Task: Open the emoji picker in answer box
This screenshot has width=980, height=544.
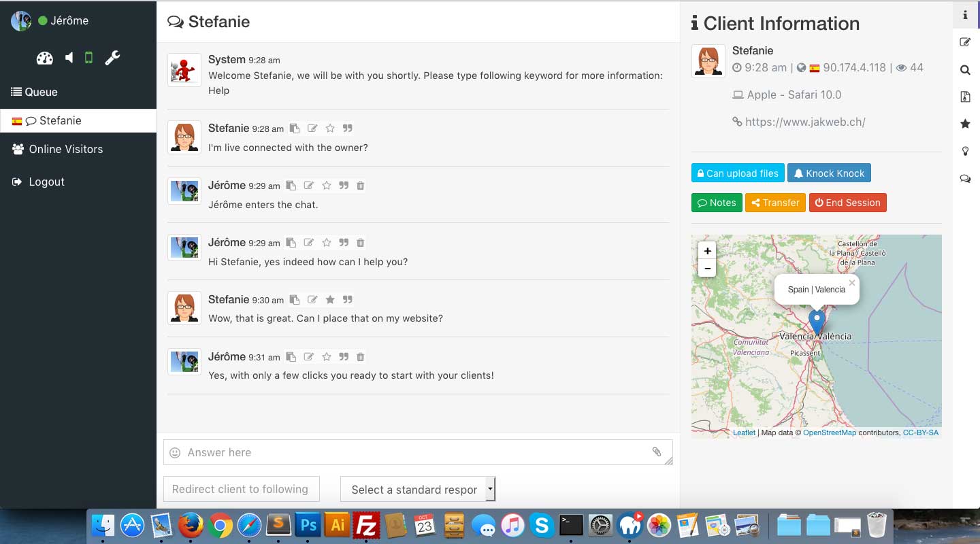Action: click(x=175, y=453)
